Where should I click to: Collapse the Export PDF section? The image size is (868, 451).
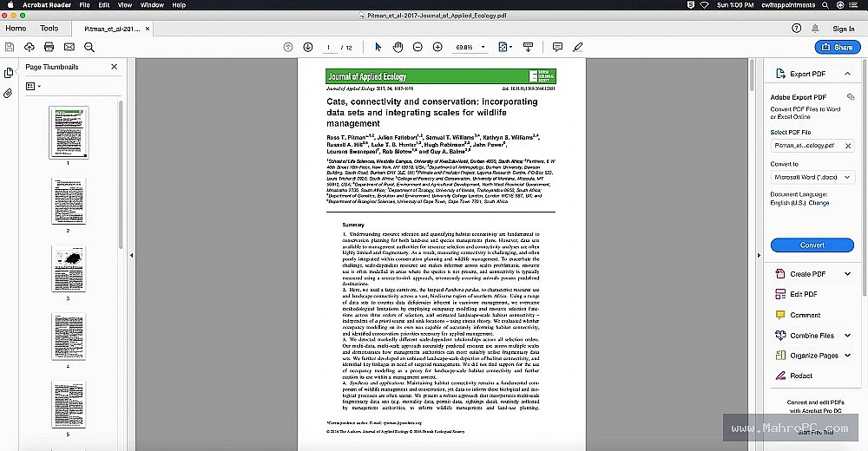point(847,74)
